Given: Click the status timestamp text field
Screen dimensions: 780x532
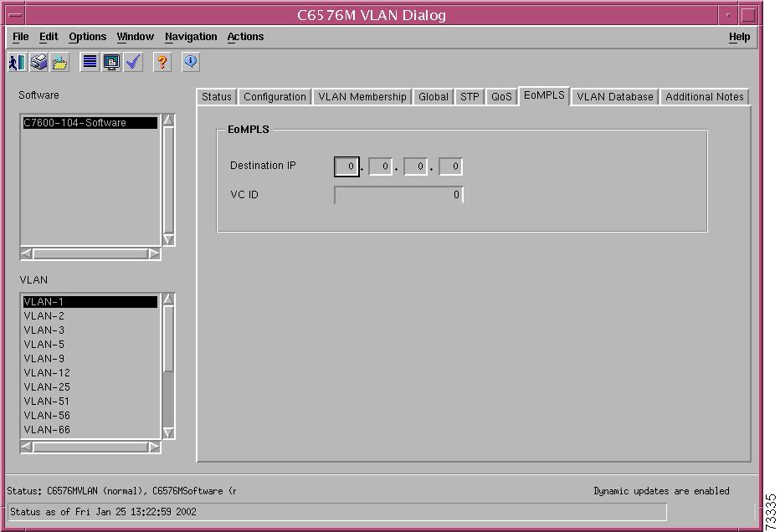Looking at the screenshot, I should click(x=337, y=512).
